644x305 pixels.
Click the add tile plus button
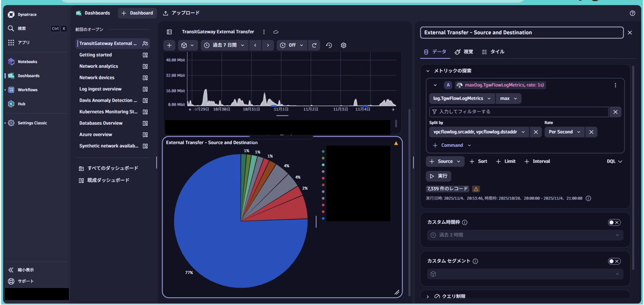click(169, 45)
